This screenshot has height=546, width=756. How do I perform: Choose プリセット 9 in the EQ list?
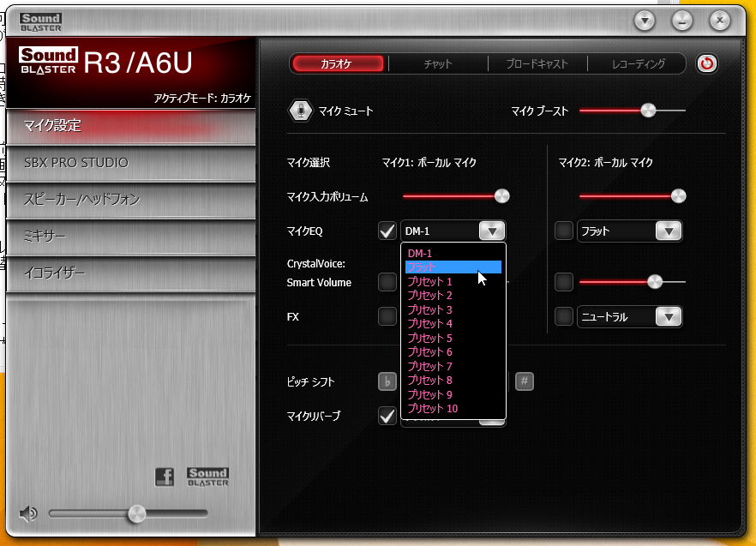pyautogui.click(x=453, y=394)
